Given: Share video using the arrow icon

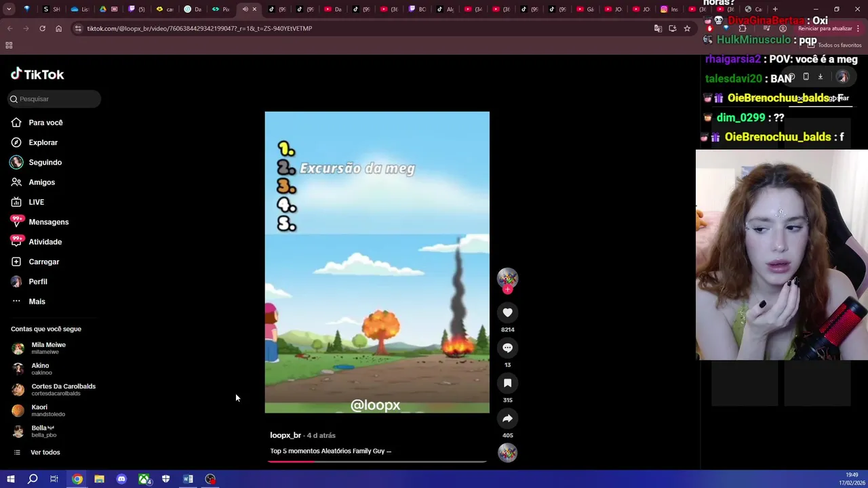Looking at the screenshot, I should coord(507,418).
